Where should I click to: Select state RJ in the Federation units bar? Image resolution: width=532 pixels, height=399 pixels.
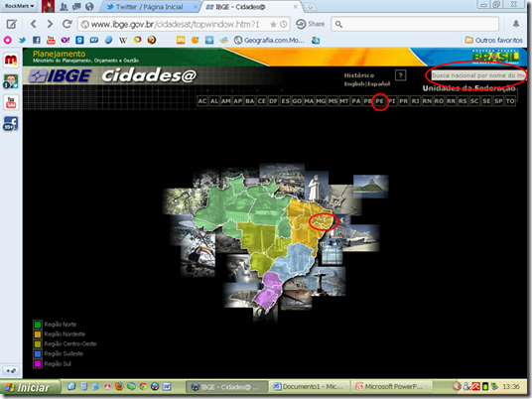pyautogui.click(x=415, y=101)
